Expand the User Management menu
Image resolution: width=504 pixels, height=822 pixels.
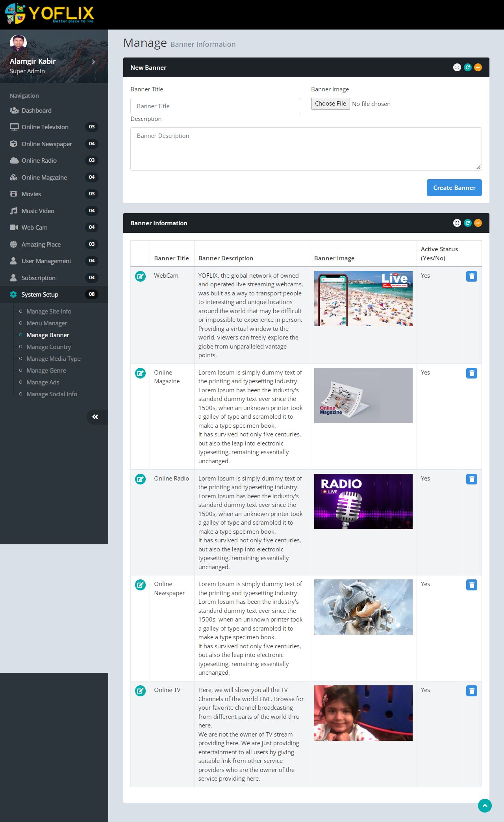(x=54, y=261)
